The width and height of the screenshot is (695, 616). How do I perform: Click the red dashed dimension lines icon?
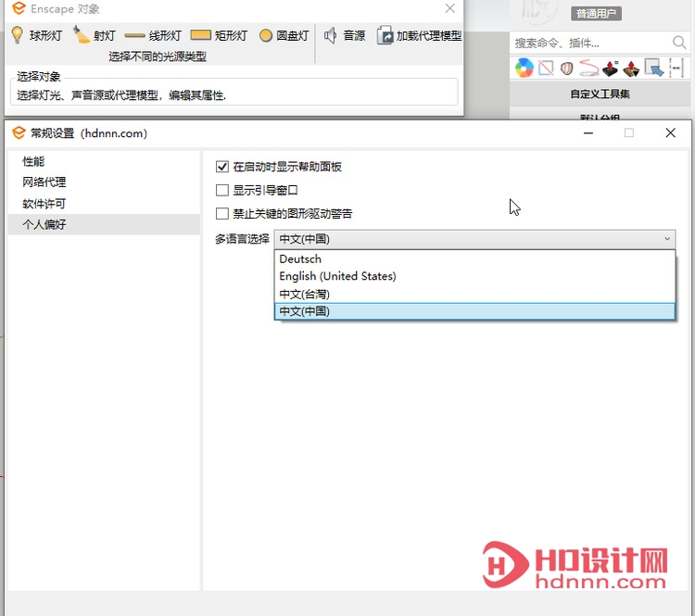click(676, 69)
